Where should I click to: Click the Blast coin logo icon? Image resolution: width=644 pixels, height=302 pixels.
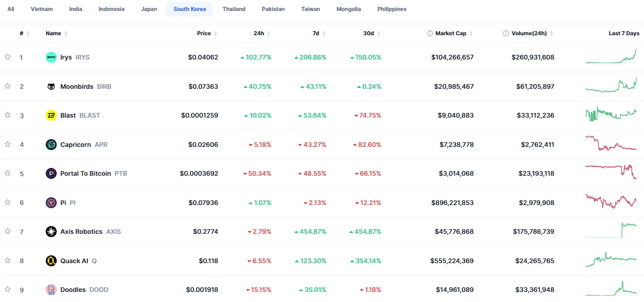pos(51,115)
